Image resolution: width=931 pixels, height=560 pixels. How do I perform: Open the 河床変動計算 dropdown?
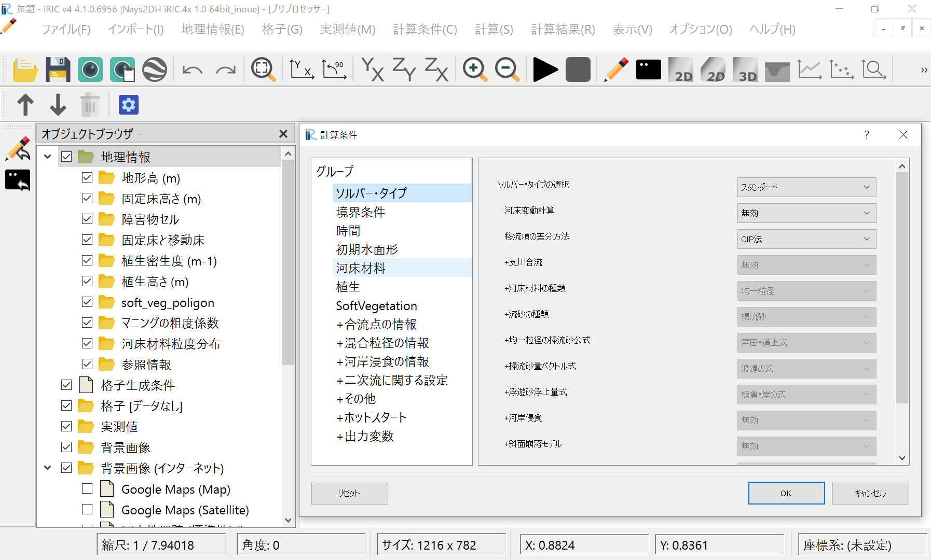pyautogui.click(x=806, y=213)
